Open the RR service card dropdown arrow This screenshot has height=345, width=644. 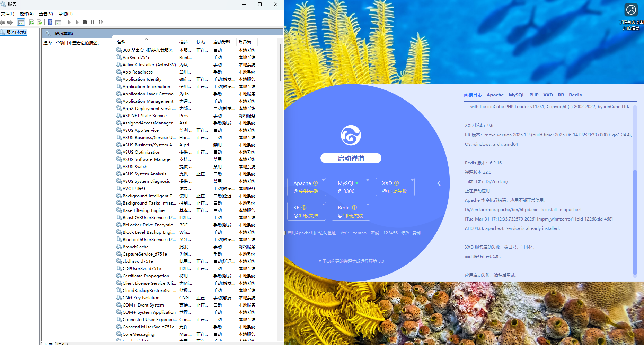pos(324,204)
